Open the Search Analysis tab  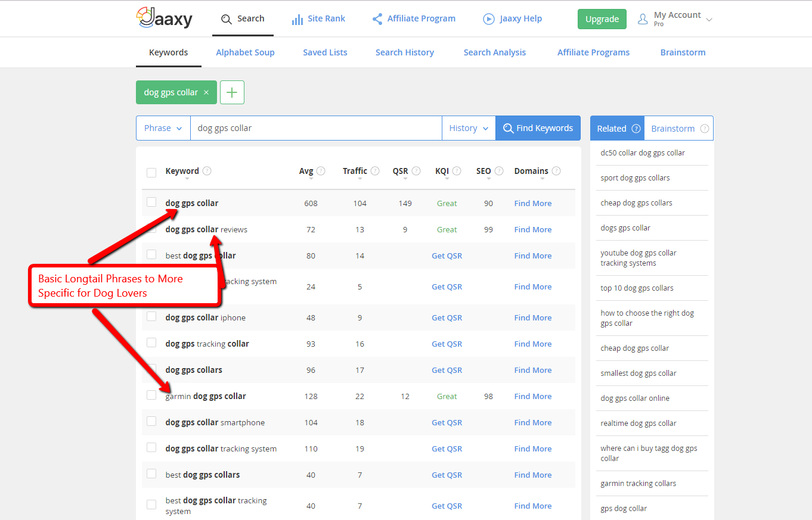(x=495, y=52)
